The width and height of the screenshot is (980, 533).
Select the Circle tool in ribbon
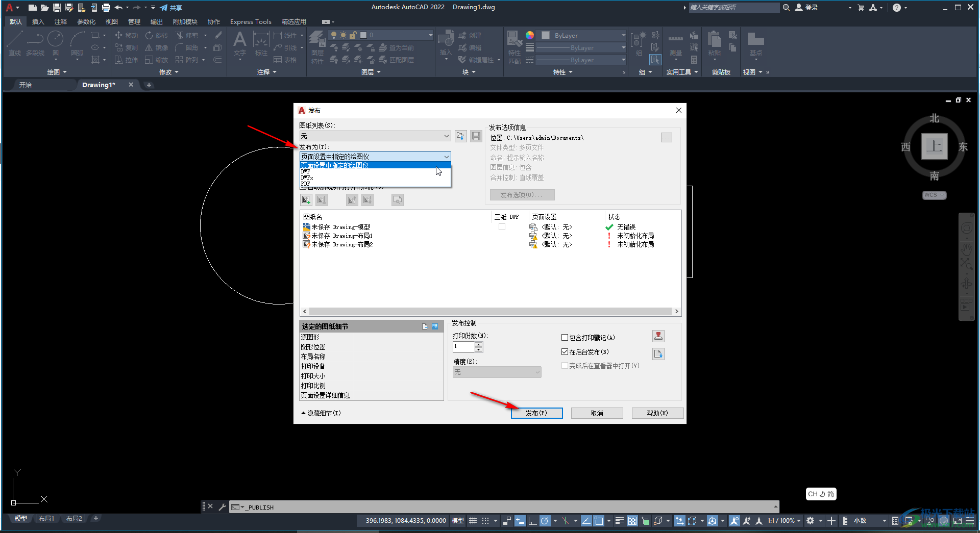[x=55, y=40]
